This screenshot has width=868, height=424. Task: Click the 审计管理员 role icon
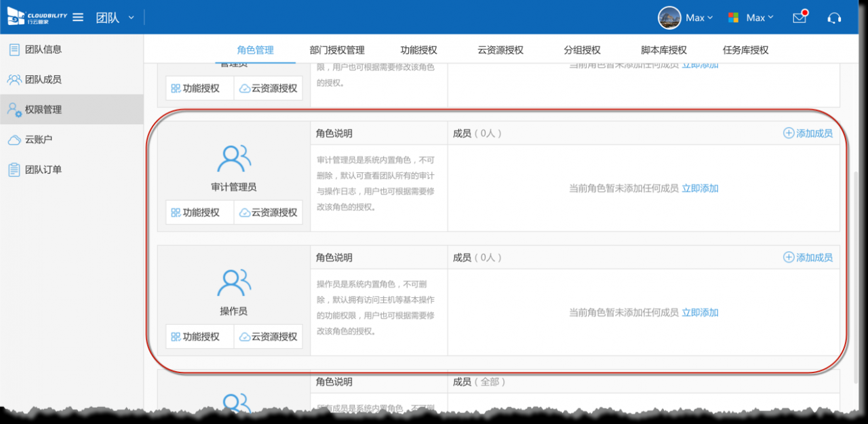pyautogui.click(x=234, y=159)
